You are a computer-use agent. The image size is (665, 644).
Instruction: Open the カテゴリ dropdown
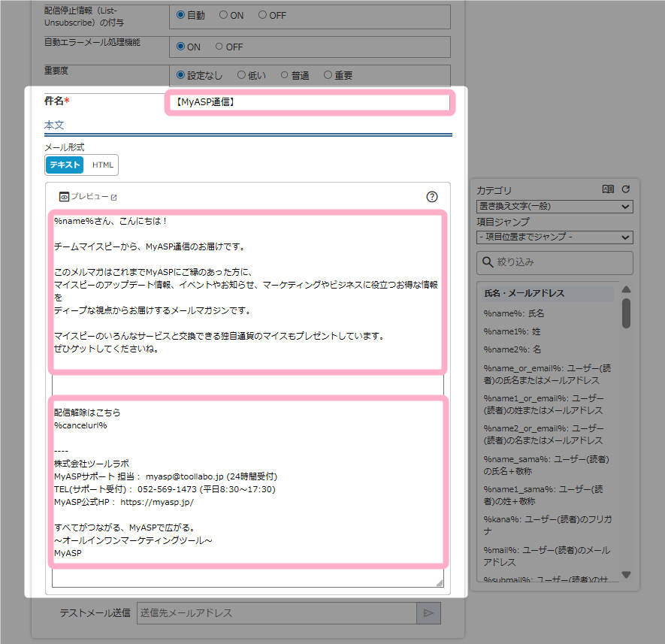[555, 207]
